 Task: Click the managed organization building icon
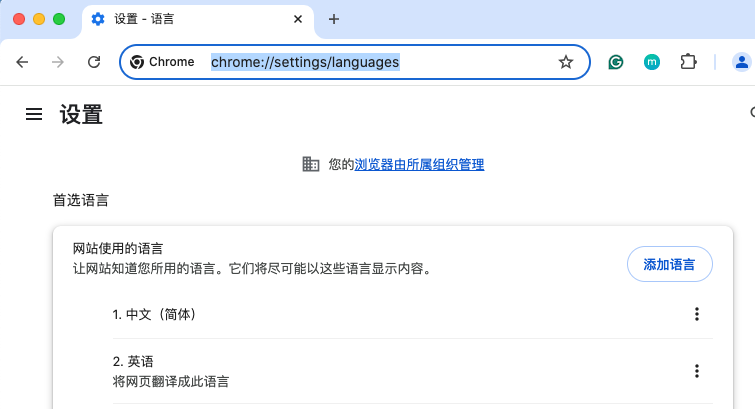pyautogui.click(x=311, y=164)
